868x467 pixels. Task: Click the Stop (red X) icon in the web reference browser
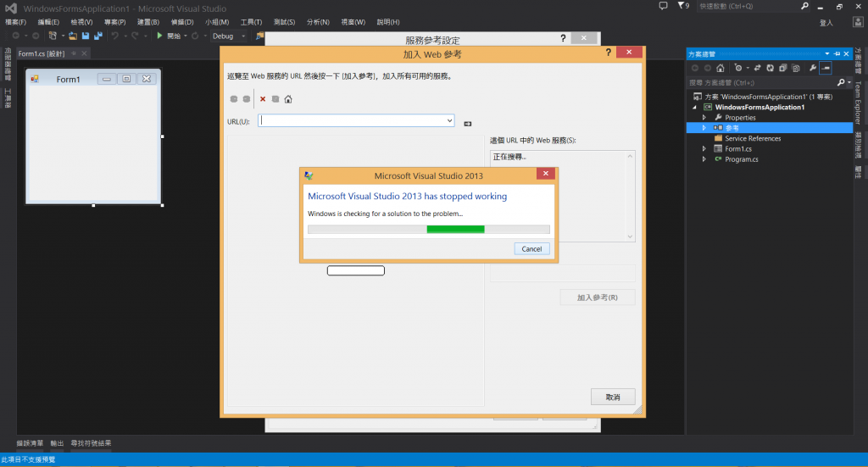(263, 99)
